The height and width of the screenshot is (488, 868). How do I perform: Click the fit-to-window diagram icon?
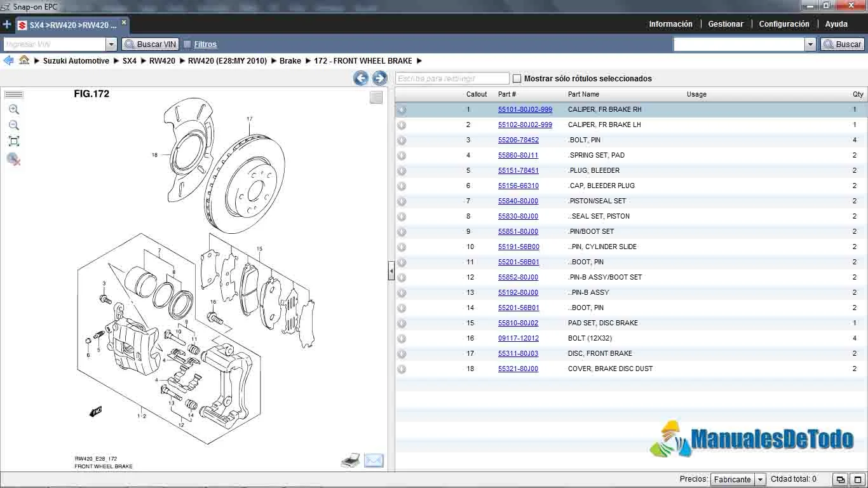[14, 141]
